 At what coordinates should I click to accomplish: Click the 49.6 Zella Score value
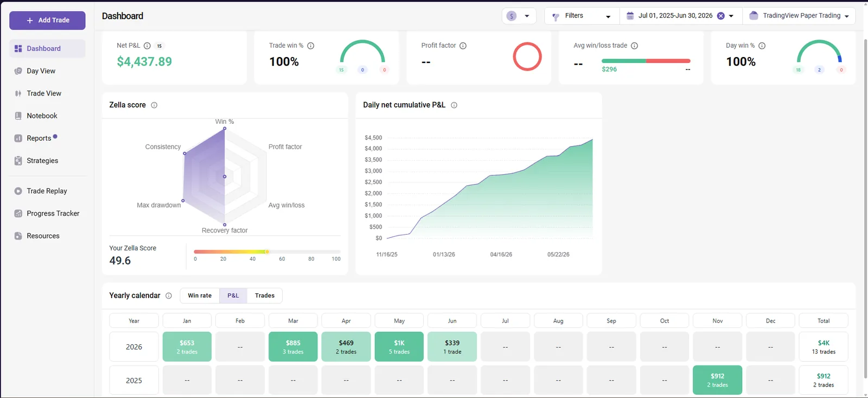pos(120,261)
